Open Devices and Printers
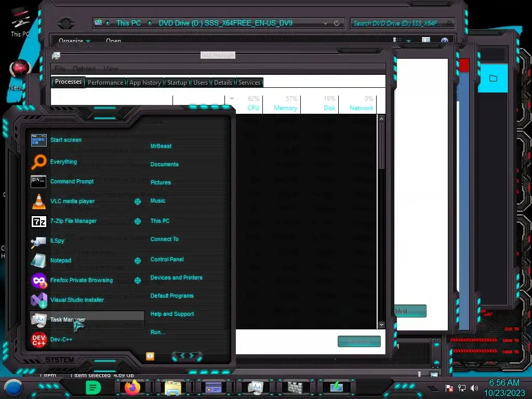This screenshot has height=399, width=532. [x=176, y=277]
